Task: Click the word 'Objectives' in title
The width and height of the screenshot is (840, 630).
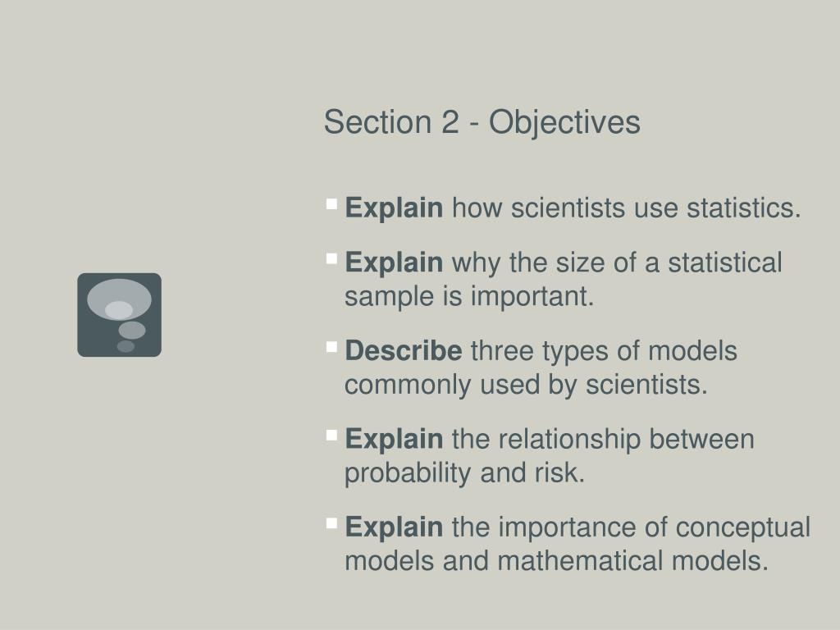Action: (x=564, y=123)
